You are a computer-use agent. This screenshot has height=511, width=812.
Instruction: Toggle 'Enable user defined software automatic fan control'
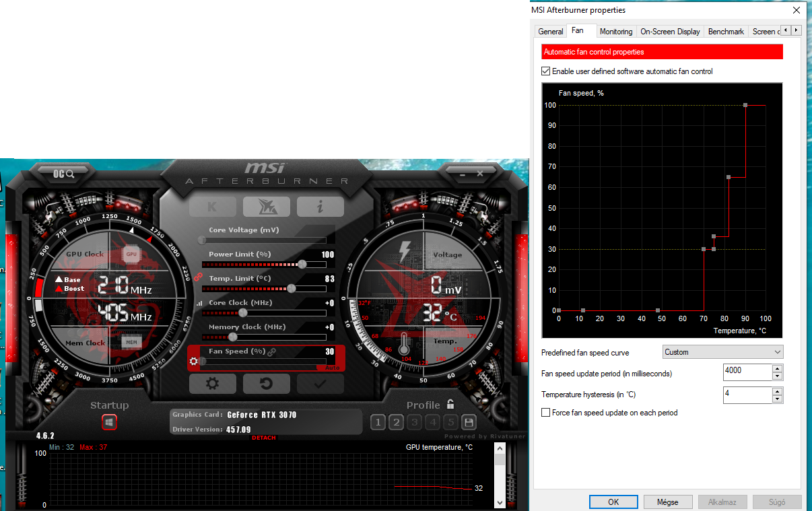click(x=628, y=71)
